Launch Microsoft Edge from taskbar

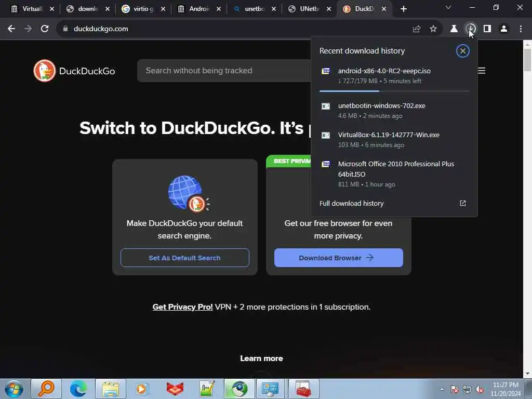click(x=78, y=389)
